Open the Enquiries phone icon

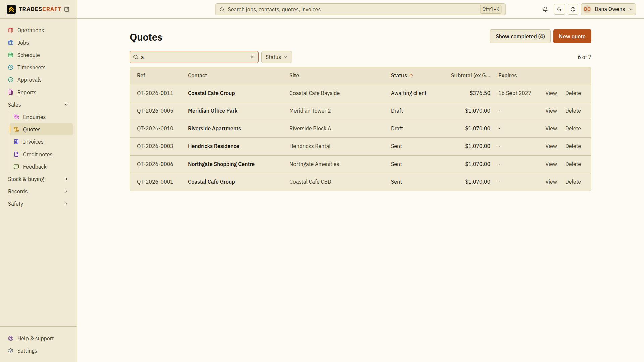[x=16, y=117]
